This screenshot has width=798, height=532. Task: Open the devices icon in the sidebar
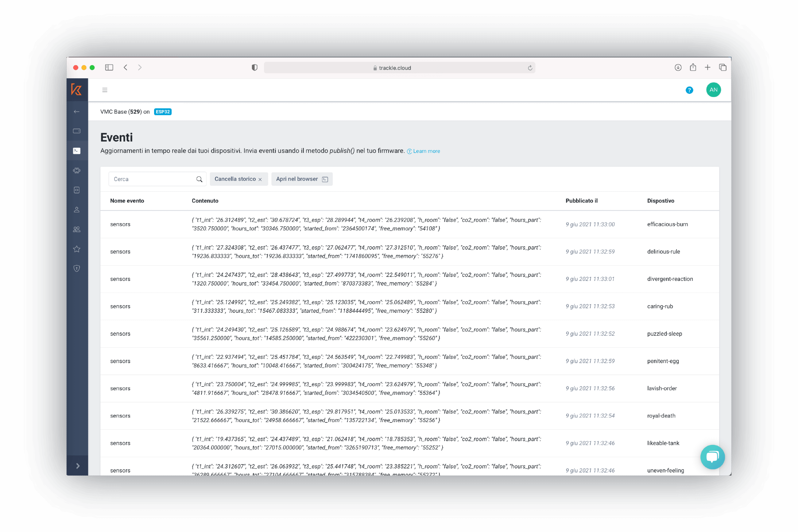77,131
